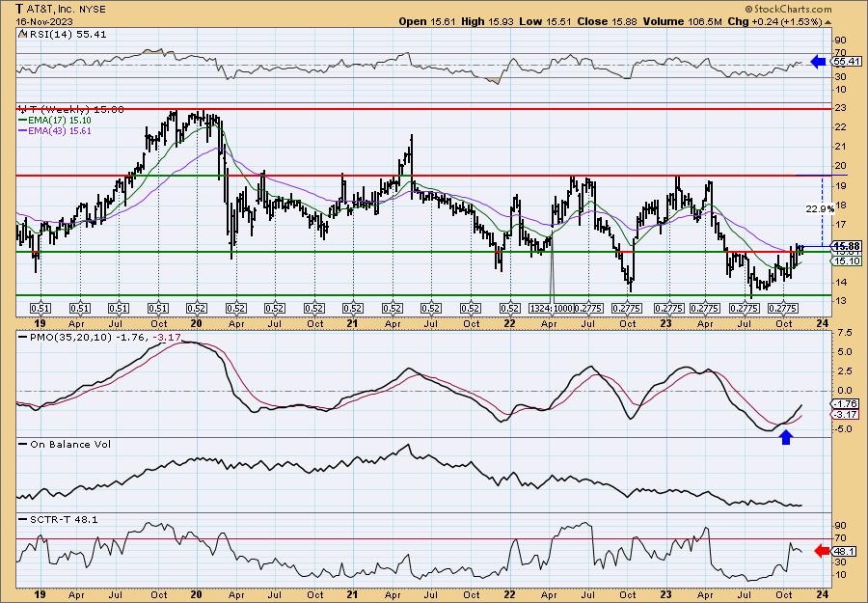Click the 23 year label below price panel
The width and height of the screenshot is (868, 603).
pos(665,323)
